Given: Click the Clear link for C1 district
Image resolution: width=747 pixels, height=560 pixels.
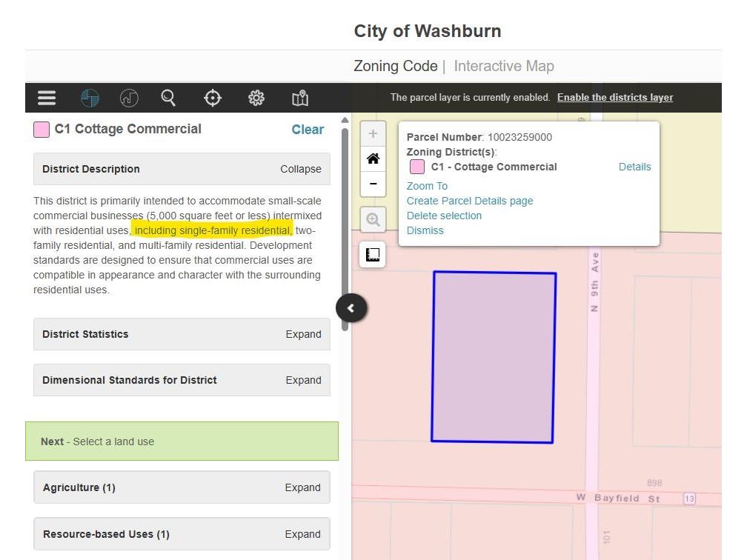Looking at the screenshot, I should pyautogui.click(x=308, y=130).
